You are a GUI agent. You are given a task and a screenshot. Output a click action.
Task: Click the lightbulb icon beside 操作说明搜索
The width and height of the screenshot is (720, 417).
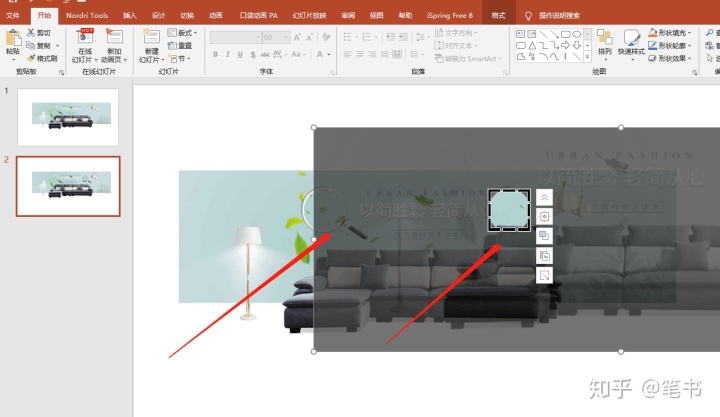[x=528, y=16]
